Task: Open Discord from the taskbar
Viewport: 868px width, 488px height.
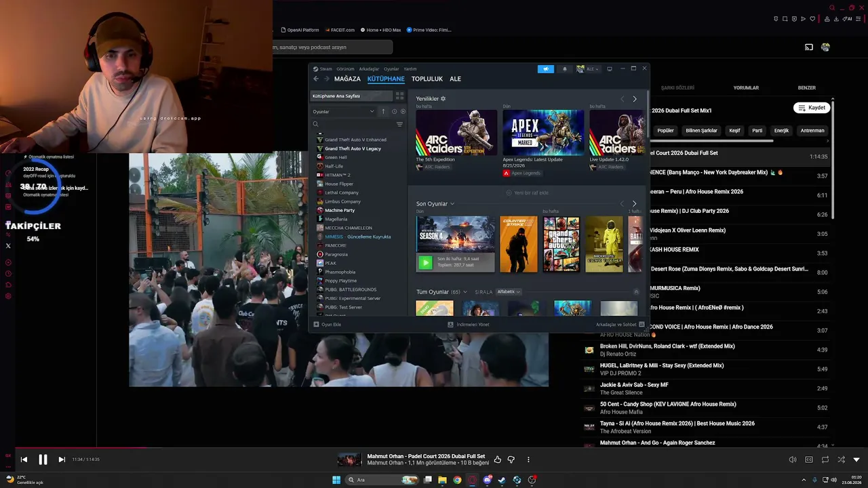Action: 487,480
